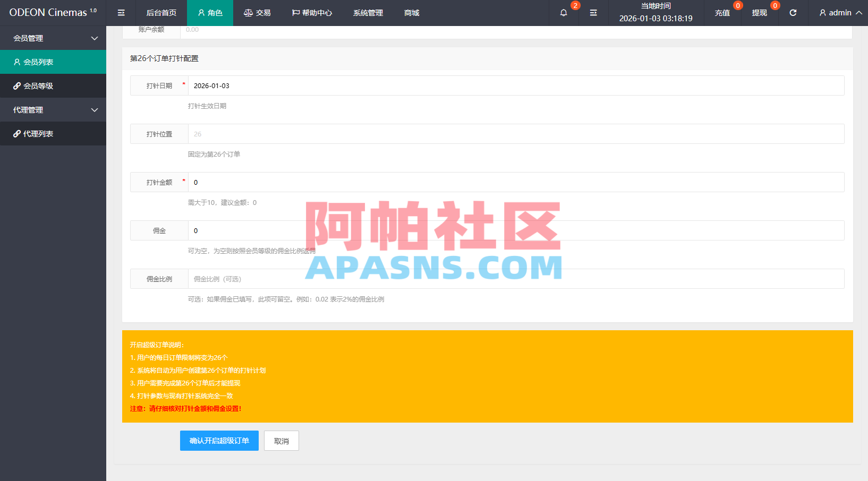
Task: Toggle sidebar collapse icon next to logo
Action: (x=121, y=13)
